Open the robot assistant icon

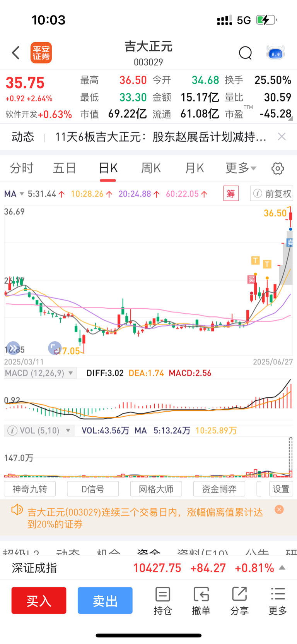[276, 53]
